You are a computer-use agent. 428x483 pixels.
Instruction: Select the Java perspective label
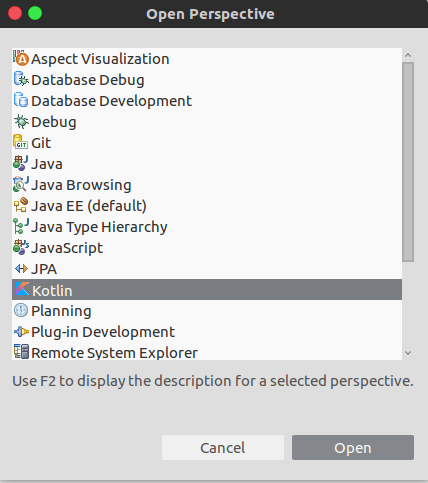pyautogui.click(x=47, y=164)
